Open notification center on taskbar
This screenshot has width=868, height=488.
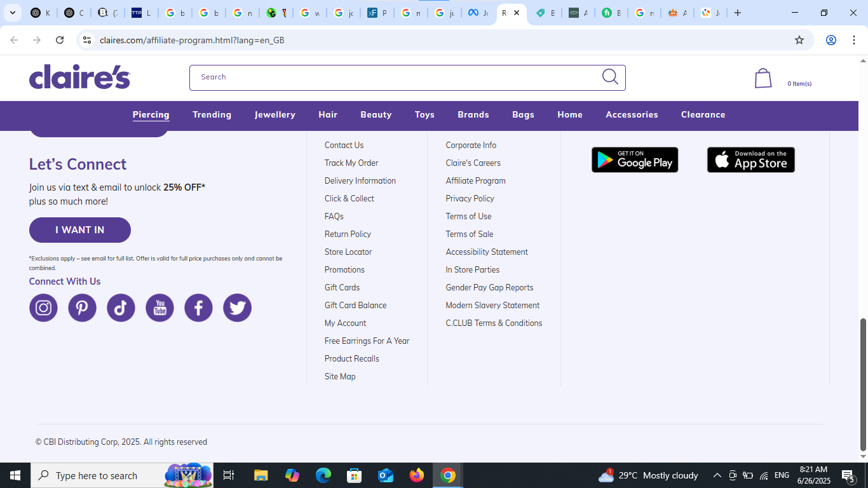click(848, 475)
